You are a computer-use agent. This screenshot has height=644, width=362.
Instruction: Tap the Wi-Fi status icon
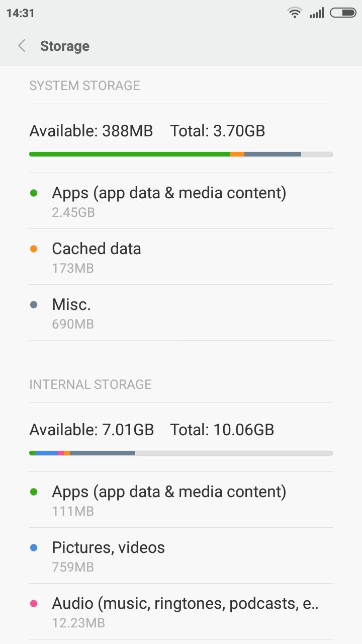(x=295, y=13)
